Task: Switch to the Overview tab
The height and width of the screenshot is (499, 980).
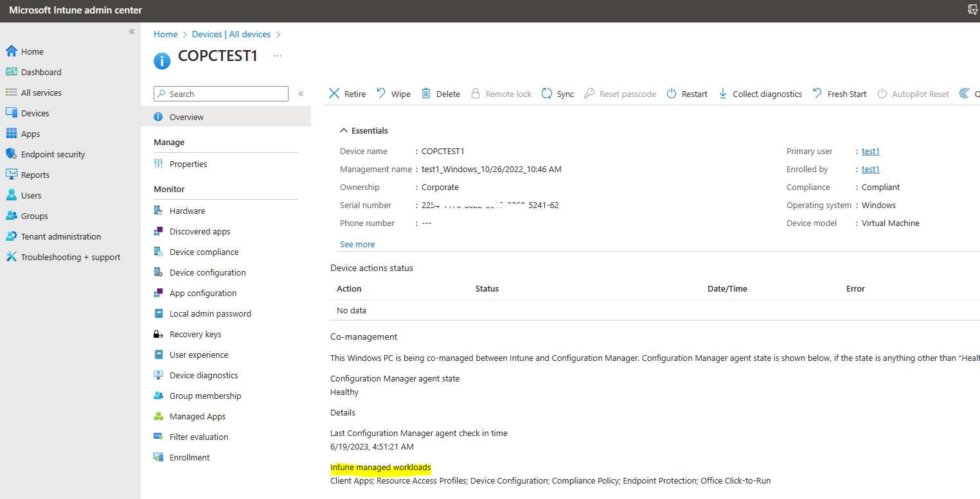Action: [x=186, y=116]
